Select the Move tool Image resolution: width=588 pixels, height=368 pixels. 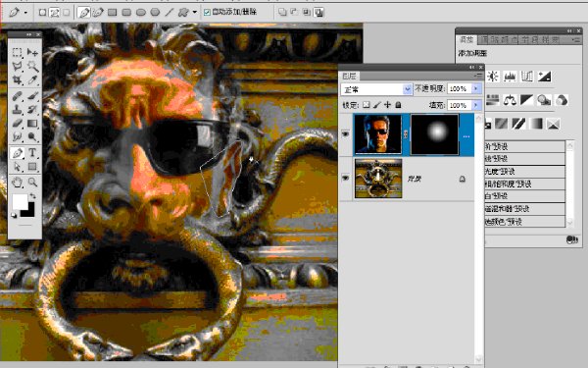click(x=32, y=52)
